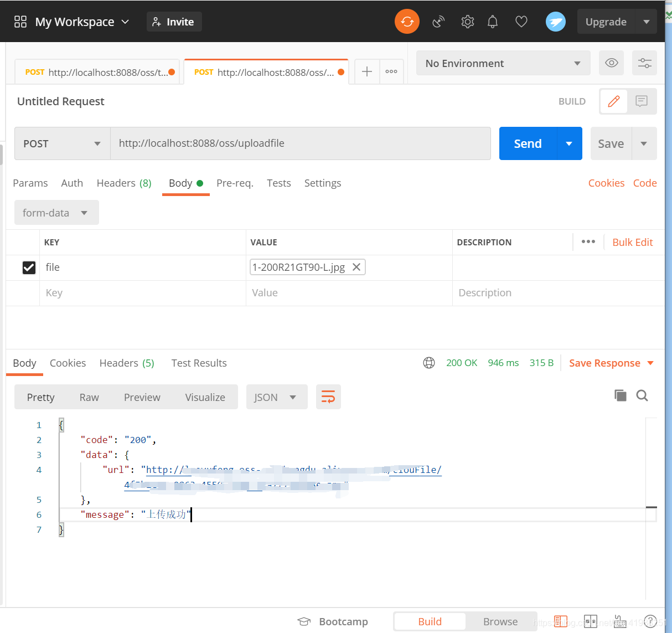The height and width of the screenshot is (633, 672).
Task: Open column options three dots
Action: click(x=588, y=242)
